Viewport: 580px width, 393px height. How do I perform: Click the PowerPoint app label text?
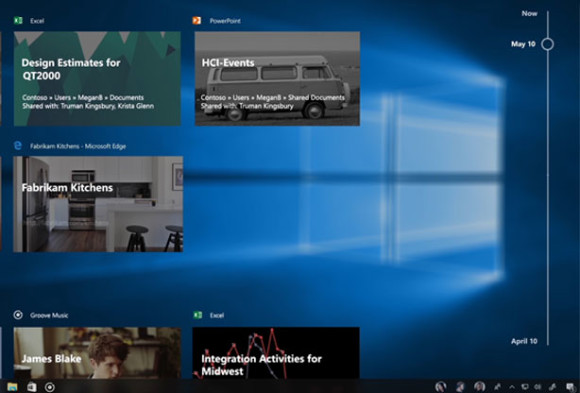(225, 21)
